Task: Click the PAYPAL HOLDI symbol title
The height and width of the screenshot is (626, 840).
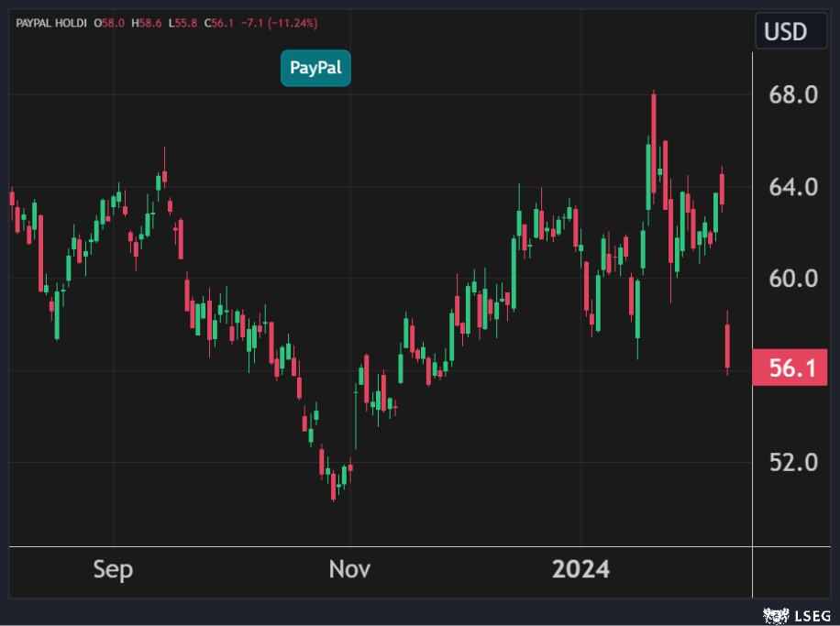Action: pos(50,22)
